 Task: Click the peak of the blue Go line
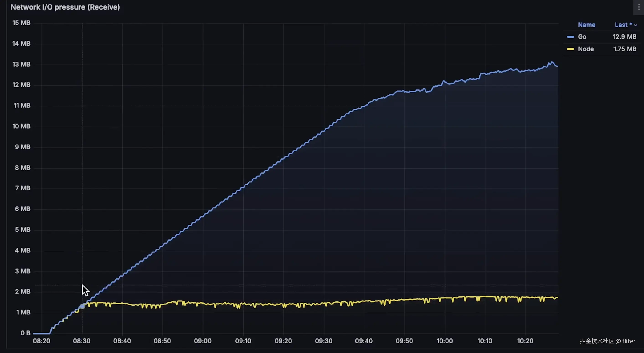click(x=551, y=62)
